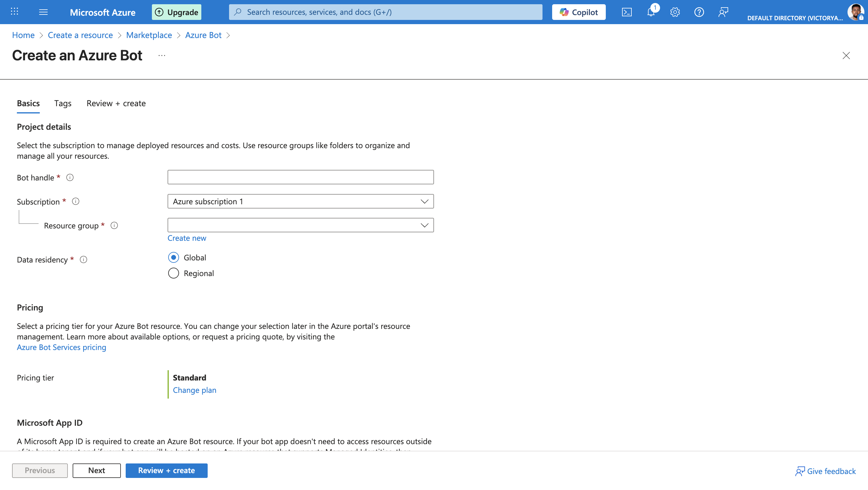Image resolution: width=868 pixels, height=490 pixels.
Task: Select the Global data residency option
Action: point(173,257)
